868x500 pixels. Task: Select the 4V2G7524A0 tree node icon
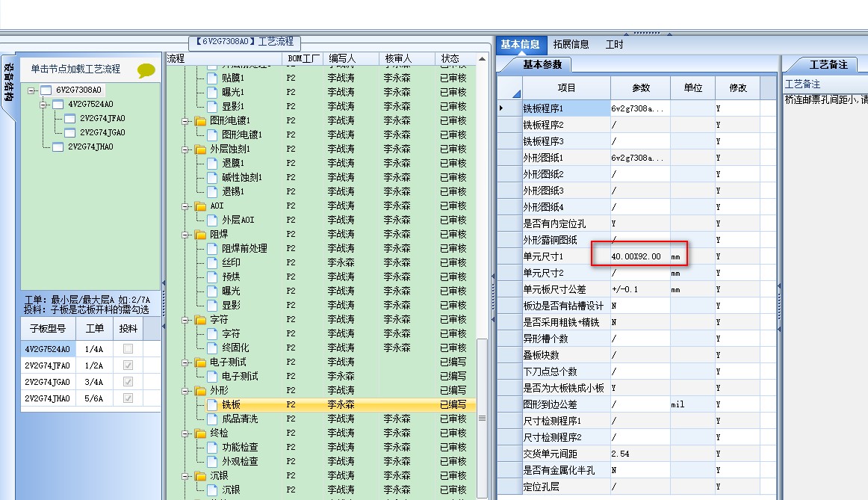tap(58, 104)
